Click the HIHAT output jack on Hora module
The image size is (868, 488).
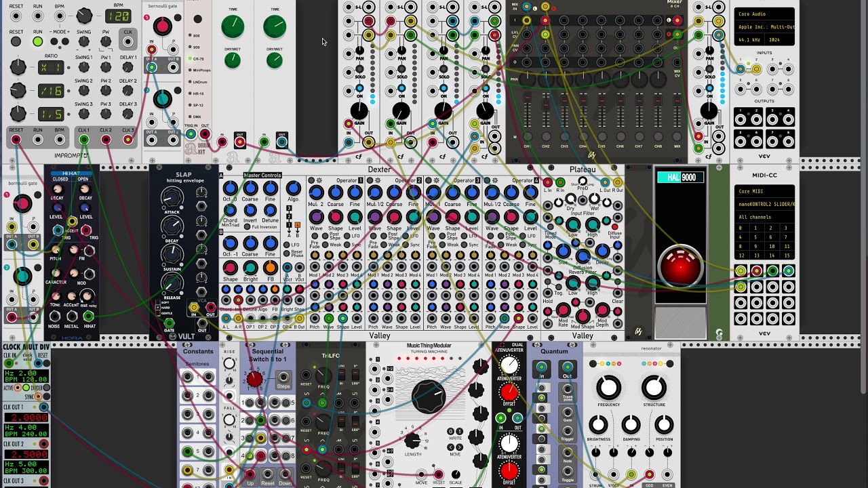click(x=89, y=316)
